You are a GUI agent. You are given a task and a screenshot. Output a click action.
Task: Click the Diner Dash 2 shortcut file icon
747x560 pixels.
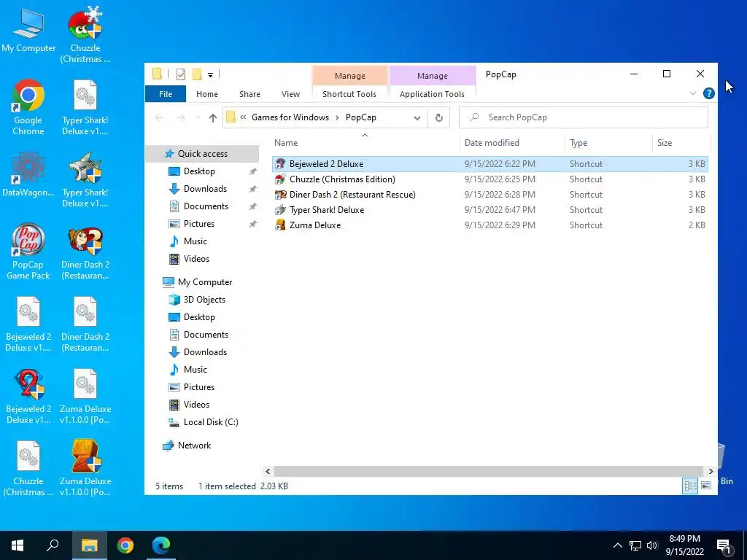280,194
